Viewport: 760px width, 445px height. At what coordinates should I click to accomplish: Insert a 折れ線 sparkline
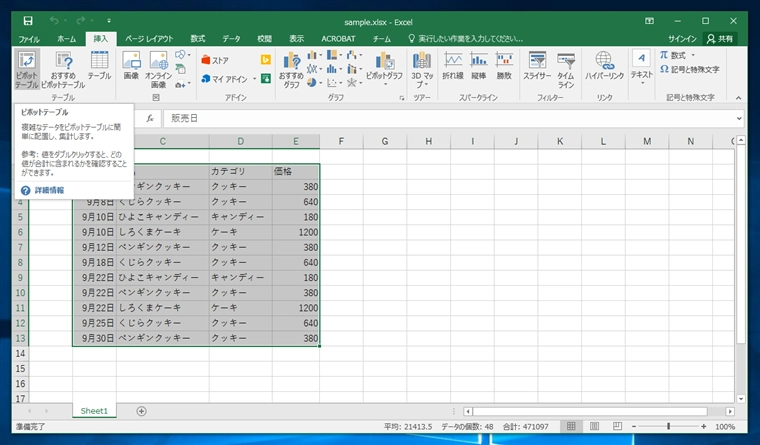click(453, 66)
